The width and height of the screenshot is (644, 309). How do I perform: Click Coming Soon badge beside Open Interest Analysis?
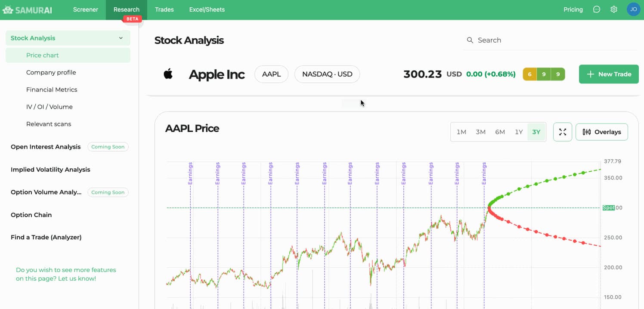pos(108,147)
